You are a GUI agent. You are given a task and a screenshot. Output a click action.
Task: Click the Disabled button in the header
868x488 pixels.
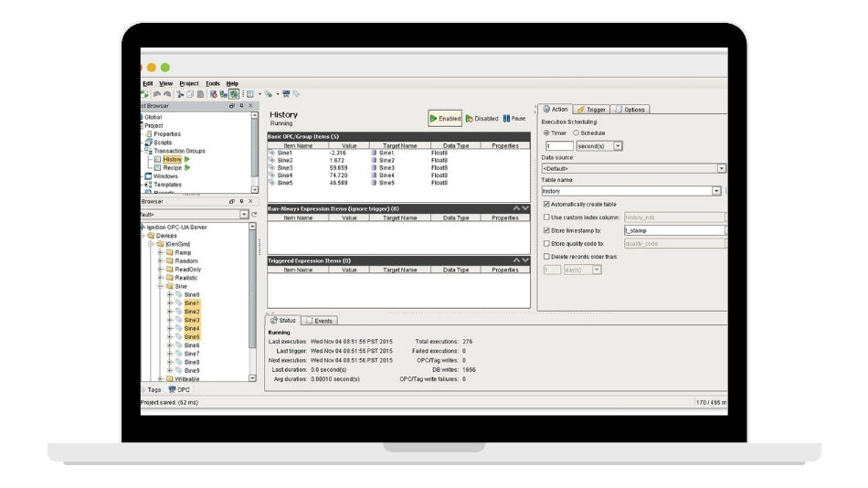pyautogui.click(x=482, y=119)
